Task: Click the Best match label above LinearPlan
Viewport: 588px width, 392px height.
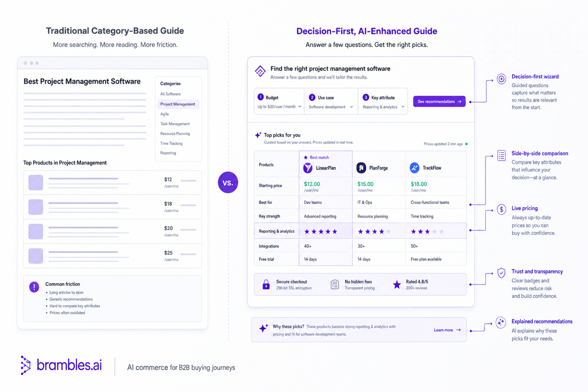Action: [x=316, y=158]
